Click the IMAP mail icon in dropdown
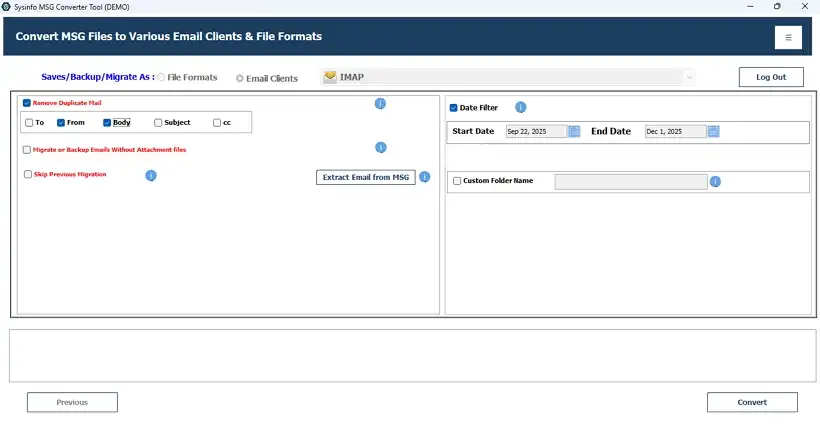This screenshot has width=820, height=432. point(330,77)
